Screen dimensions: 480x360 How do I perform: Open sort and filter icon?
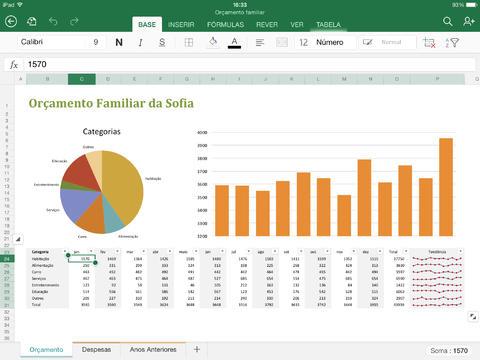tap(452, 43)
